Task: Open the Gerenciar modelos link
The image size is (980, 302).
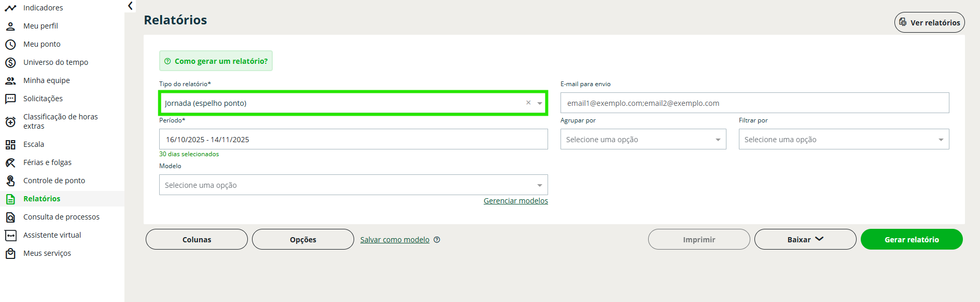Action: point(515,201)
